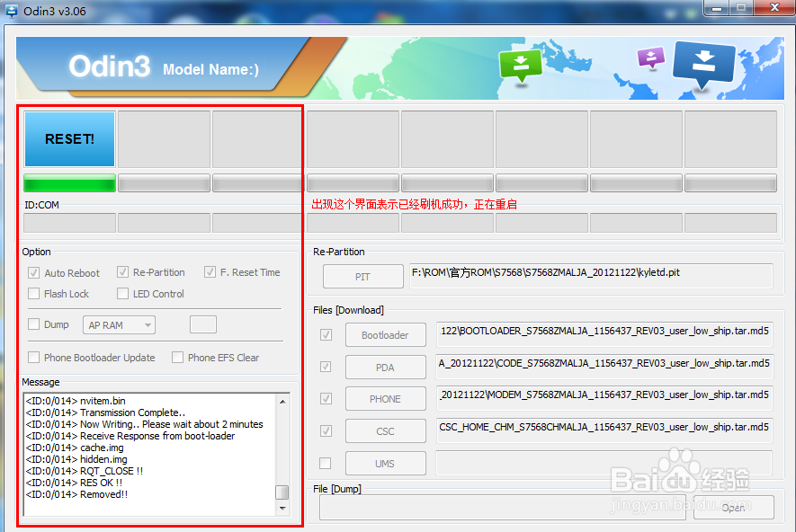Enable the UMS file checkbox
Viewport: 796px width, 532px height.
click(326, 463)
